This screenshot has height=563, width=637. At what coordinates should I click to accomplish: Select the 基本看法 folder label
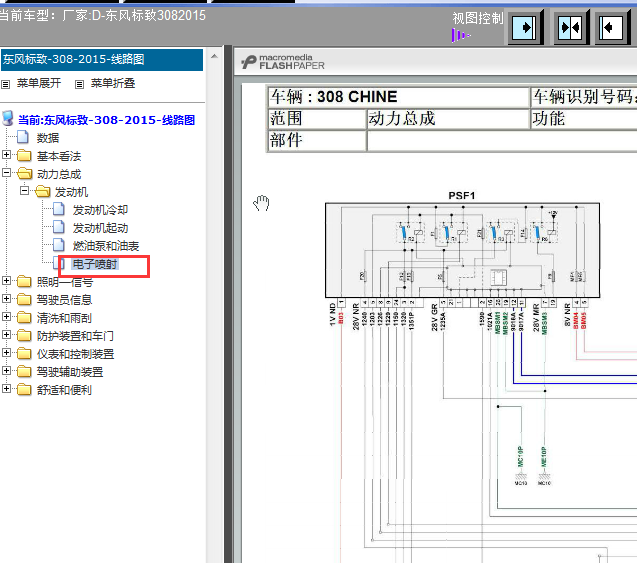click(x=59, y=156)
